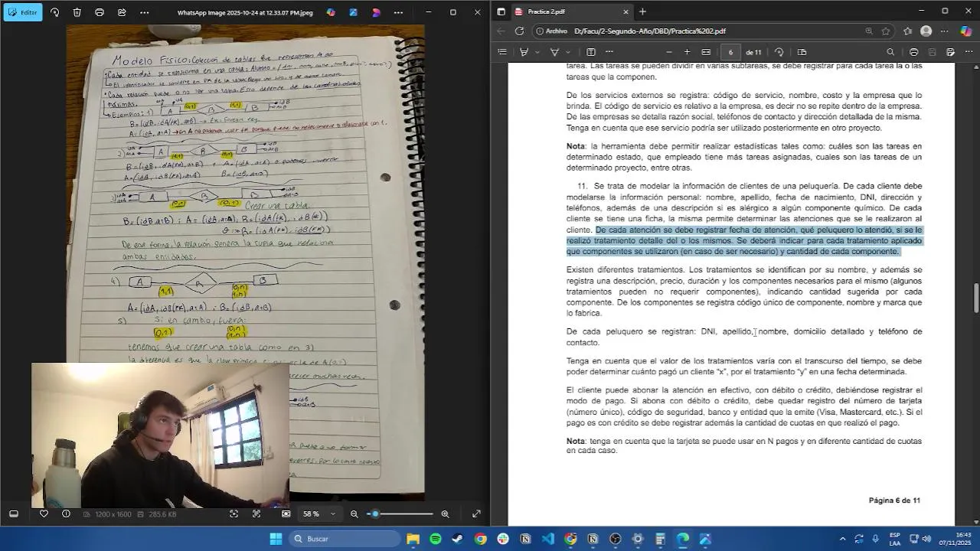Zoom in the PDF document
Viewport: 980px width, 551px height.
click(x=687, y=52)
